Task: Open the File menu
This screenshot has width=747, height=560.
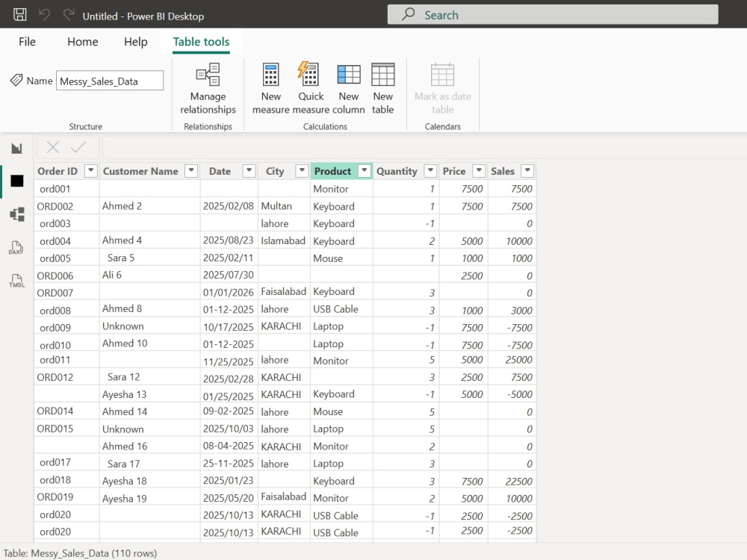Action: coord(27,42)
